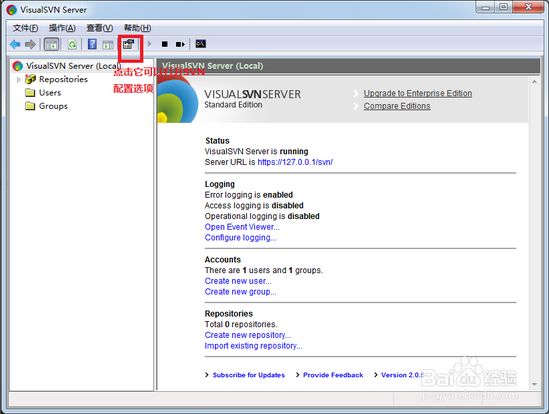Maximize the VisualSVN Server window

[503, 7]
